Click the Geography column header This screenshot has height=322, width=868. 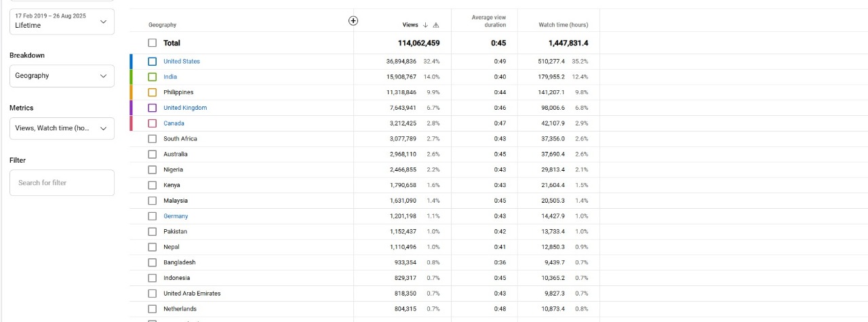click(x=162, y=25)
